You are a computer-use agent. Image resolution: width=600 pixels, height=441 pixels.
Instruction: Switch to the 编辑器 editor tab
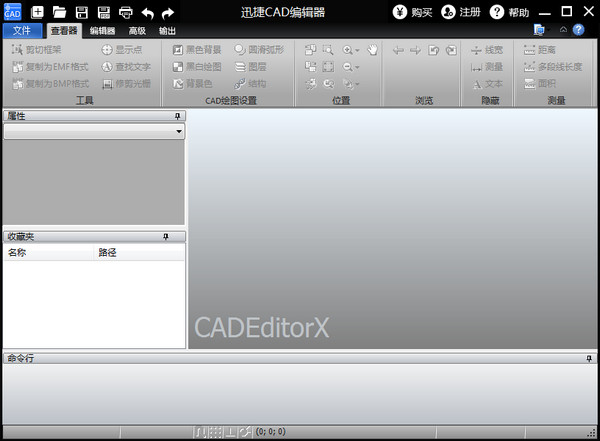click(102, 30)
